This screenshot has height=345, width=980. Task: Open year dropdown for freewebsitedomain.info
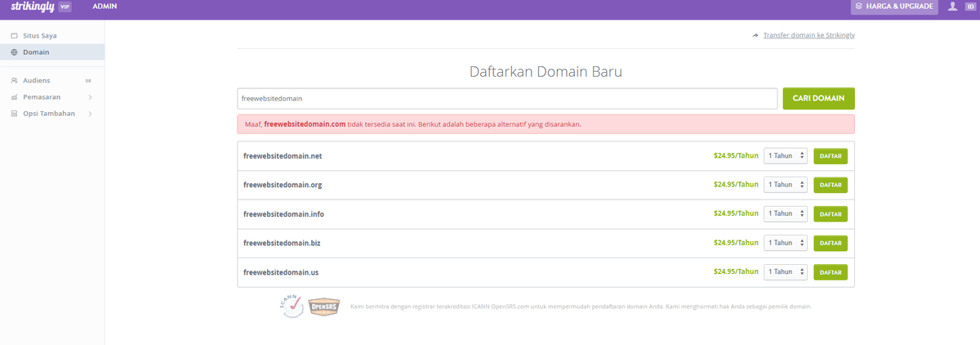(786, 213)
